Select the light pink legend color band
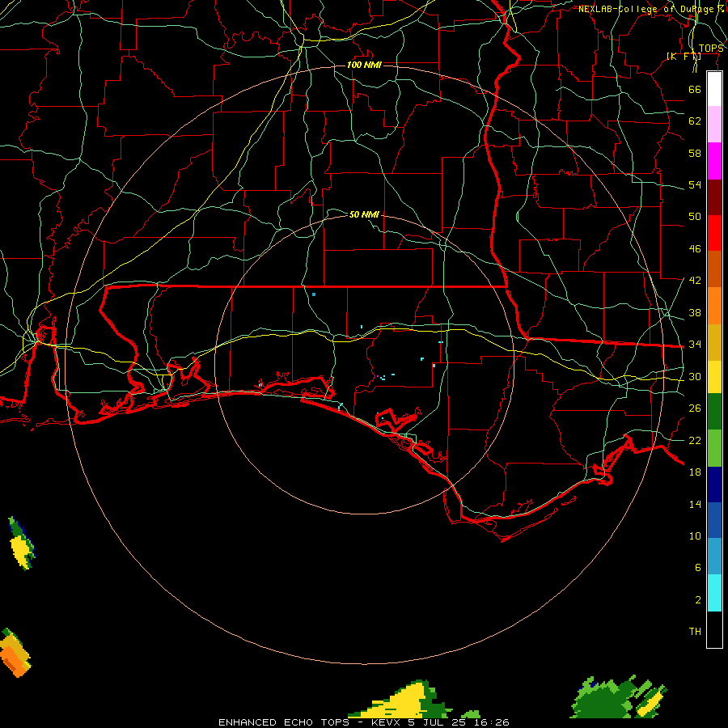728x728 pixels. (x=714, y=124)
